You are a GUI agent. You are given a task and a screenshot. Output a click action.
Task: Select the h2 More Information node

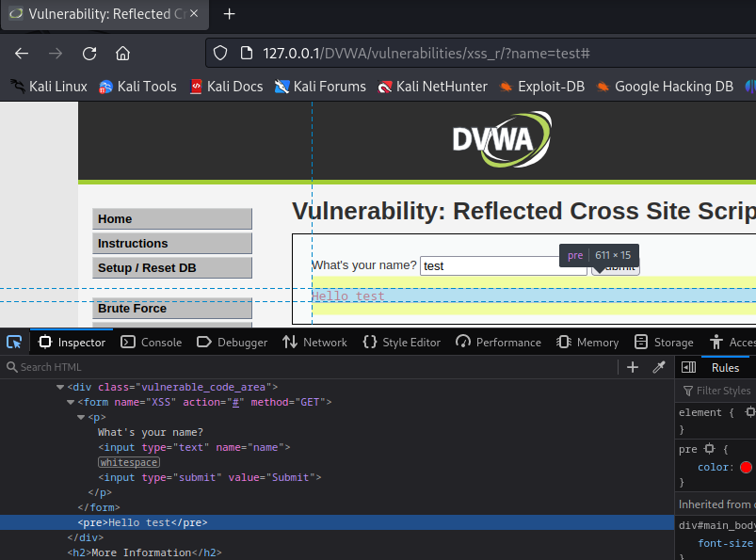(144, 552)
